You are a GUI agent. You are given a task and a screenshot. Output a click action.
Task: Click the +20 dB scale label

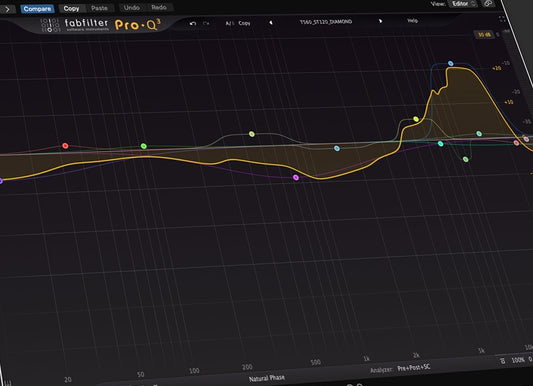[497, 68]
